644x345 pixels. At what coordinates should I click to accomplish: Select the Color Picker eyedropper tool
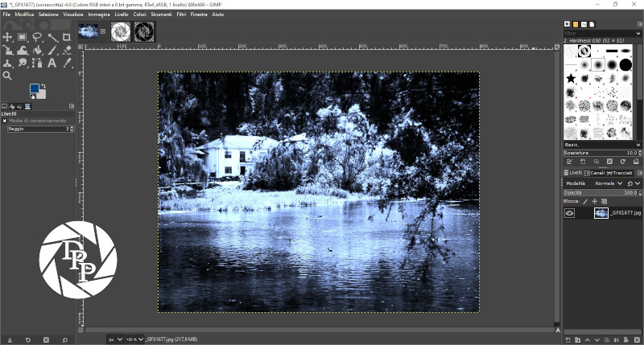pos(67,63)
